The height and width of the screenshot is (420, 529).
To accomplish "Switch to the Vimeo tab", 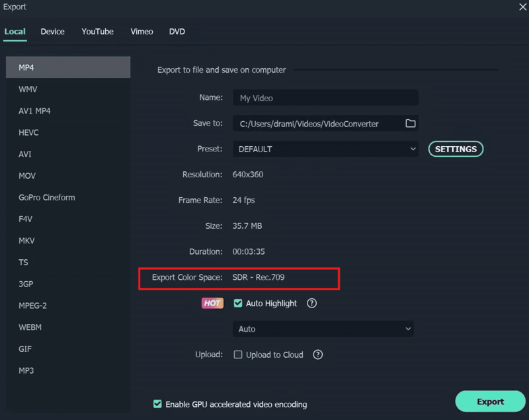I will (142, 31).
